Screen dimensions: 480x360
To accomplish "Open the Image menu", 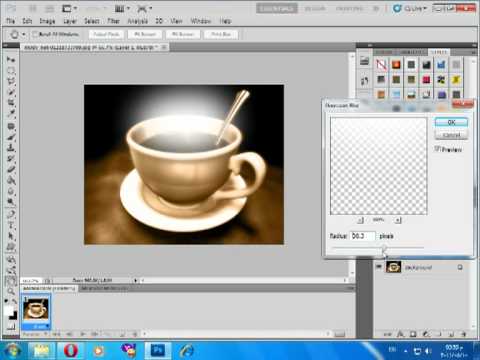I will click(47, 21).
